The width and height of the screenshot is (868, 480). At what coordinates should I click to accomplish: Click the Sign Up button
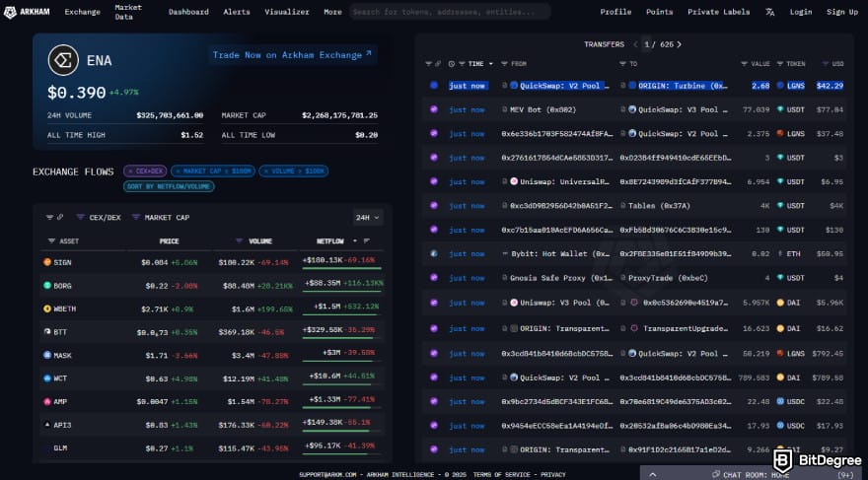[842, 12]
